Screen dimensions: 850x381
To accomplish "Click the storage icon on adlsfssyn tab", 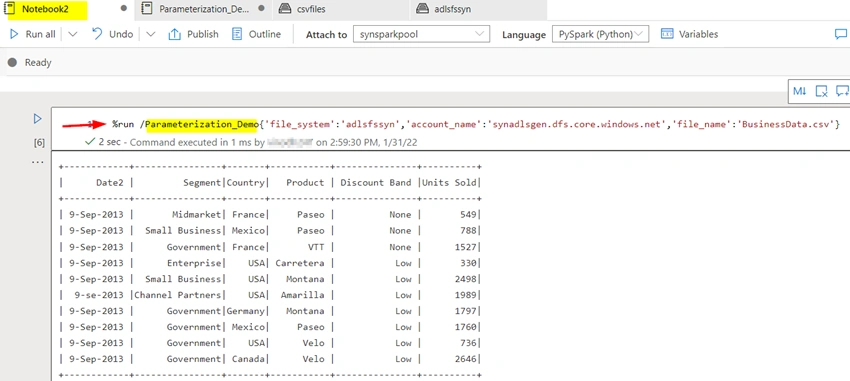I will coord(422,9).
